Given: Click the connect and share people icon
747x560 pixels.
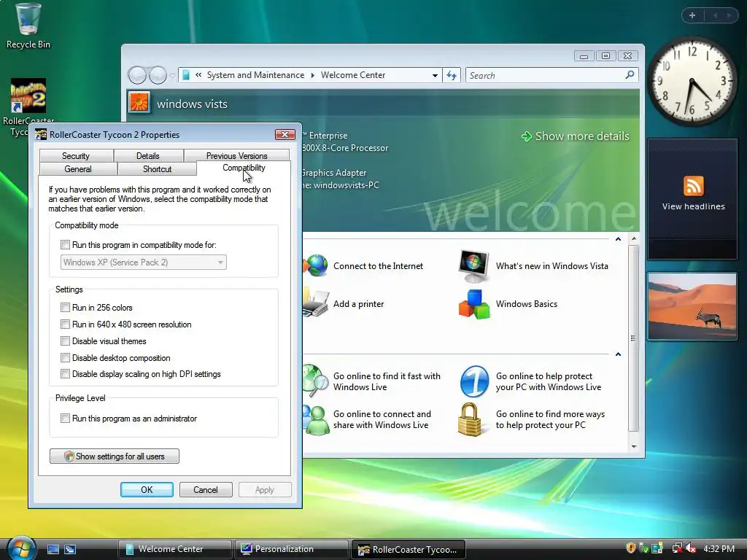Looking at the screenshot, I should tap(316, 419).
